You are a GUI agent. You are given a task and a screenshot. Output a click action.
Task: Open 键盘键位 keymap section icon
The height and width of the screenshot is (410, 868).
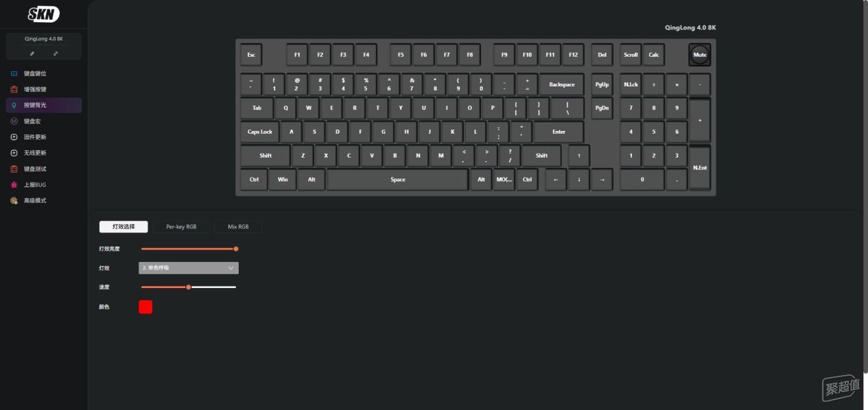(x=14, y=73)
